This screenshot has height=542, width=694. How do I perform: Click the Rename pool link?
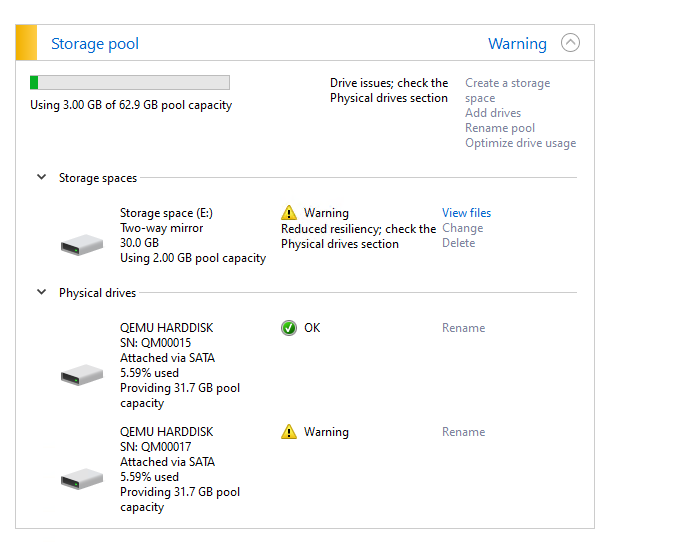(x=500, y=128)
